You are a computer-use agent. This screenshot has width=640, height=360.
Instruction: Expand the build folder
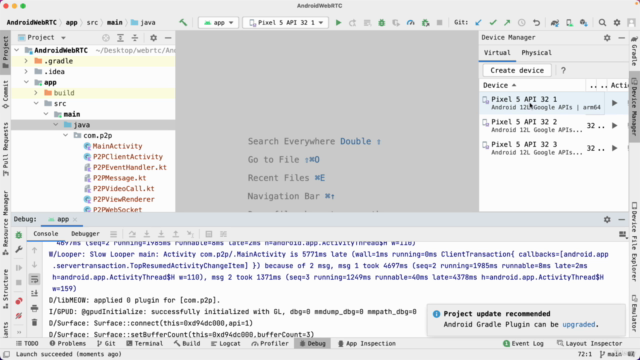(36, 93)
